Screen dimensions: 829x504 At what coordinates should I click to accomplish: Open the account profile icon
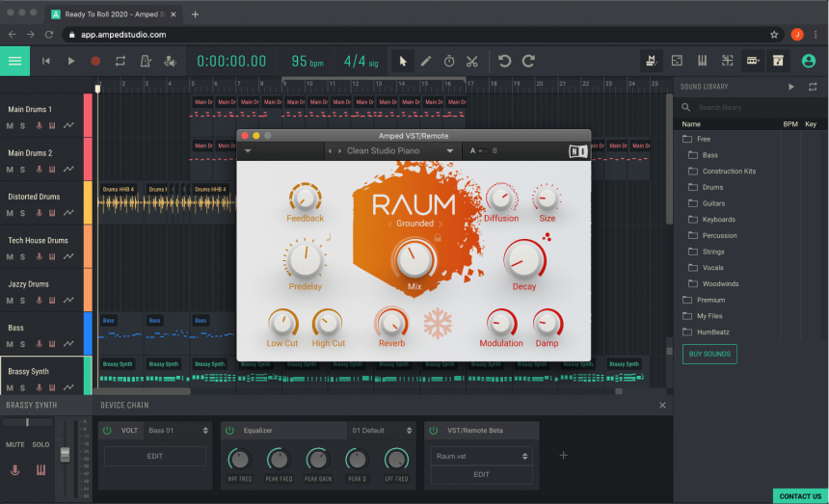[x=809, y=62]
